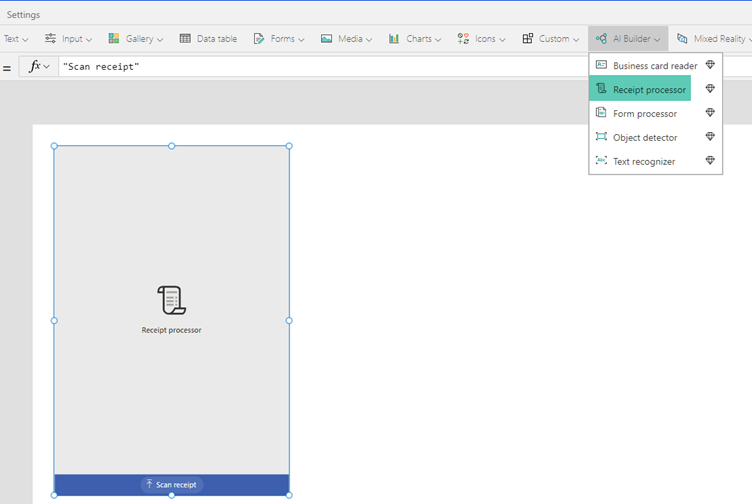Select Text recognizer menu item

click(x=655, y=161)
